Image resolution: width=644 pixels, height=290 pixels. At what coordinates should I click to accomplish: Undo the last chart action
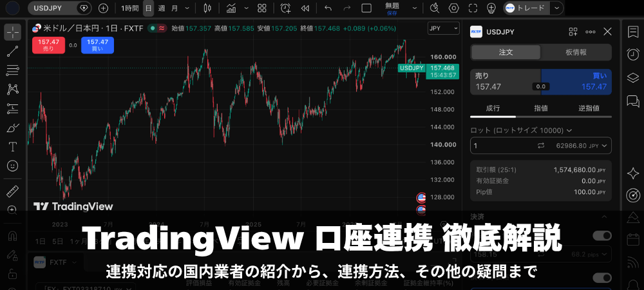point(328,8)
